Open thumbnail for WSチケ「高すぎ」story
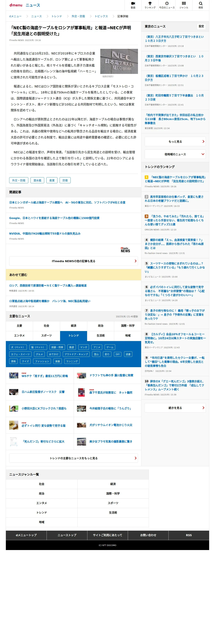The image size is (215, 644). tap(14, 375)
